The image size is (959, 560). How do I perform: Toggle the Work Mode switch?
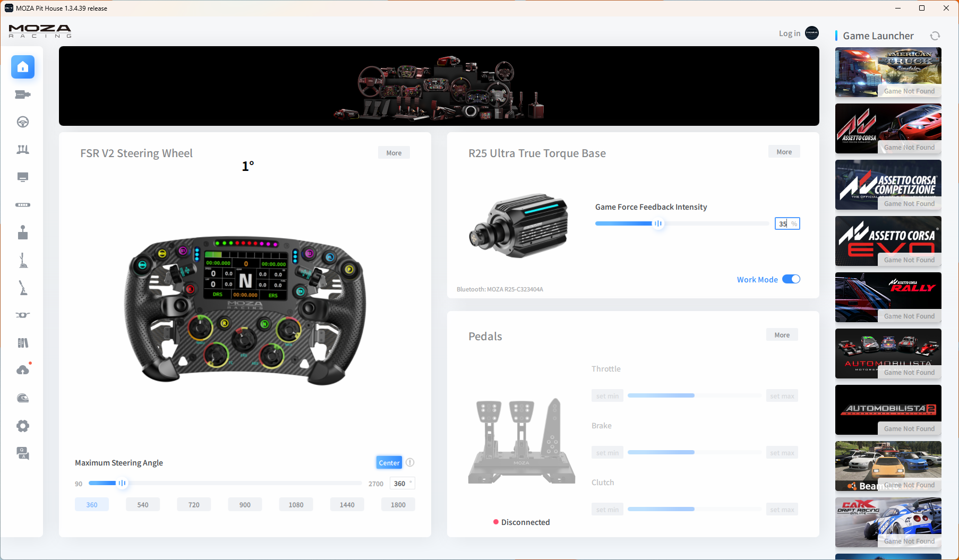[791, 279]
